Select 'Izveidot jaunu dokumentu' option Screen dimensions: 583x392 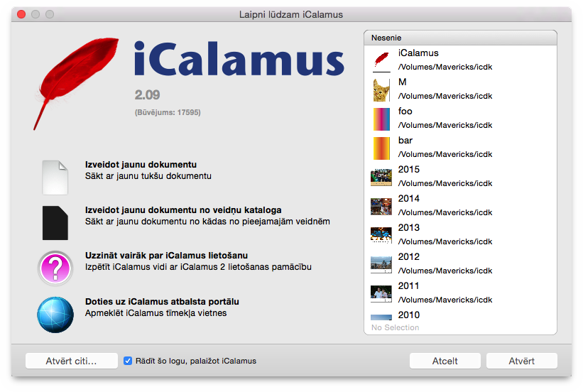[x=141, y=164]
